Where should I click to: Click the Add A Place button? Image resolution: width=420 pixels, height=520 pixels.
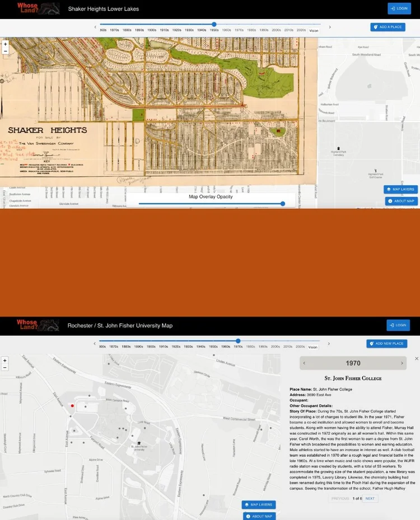click(388, 27)
